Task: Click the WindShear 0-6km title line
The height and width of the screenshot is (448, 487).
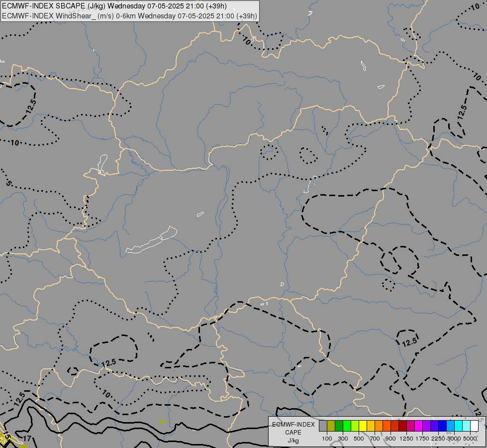Action: coord(129,15)
